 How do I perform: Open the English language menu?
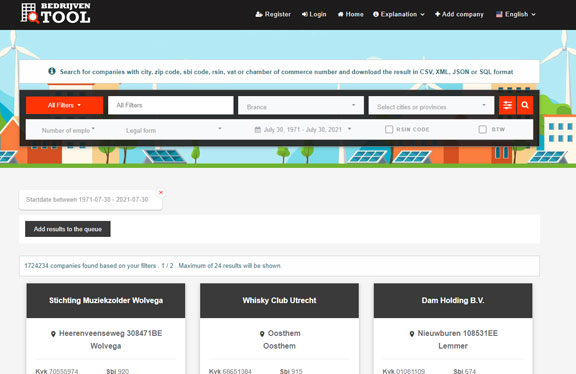pos(515,14)
